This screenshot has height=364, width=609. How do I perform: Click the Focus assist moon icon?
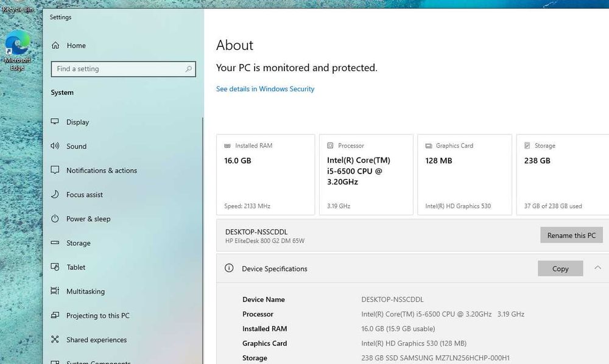click(x=55, y=194)
